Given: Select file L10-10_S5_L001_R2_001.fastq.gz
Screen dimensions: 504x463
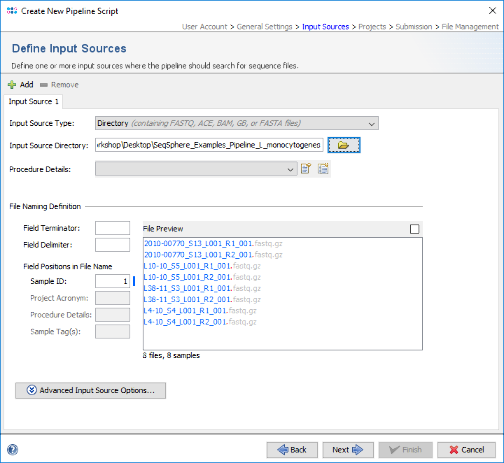Looking at the screenshot, I should (202, 277).
